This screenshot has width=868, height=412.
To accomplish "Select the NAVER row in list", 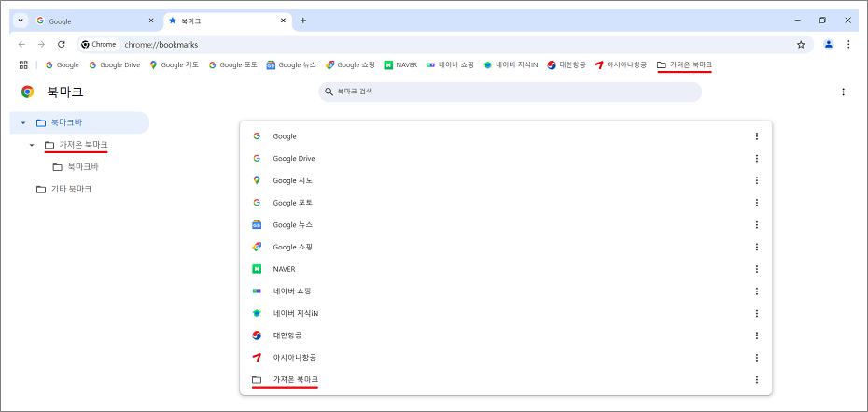I will click(506, 269).
